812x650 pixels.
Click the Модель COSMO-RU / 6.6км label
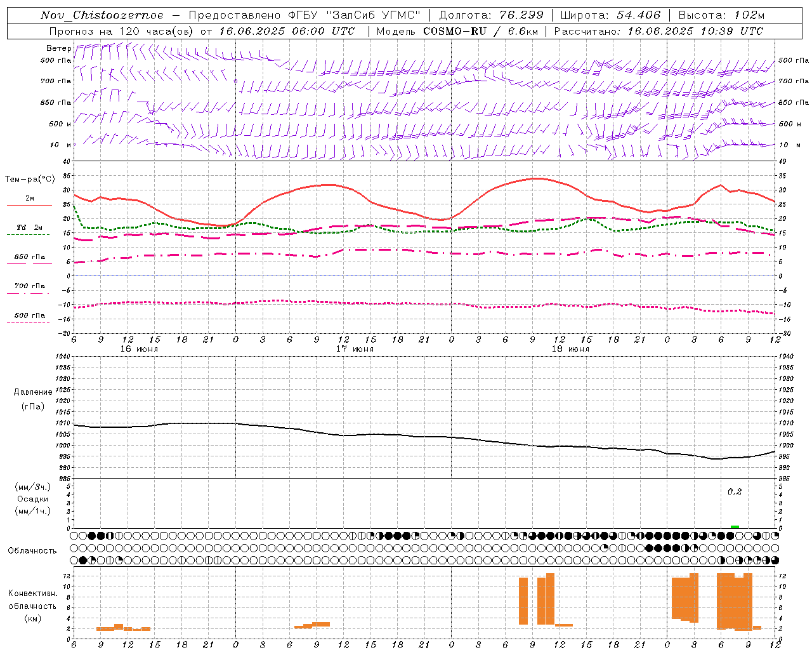pos(456,31)
